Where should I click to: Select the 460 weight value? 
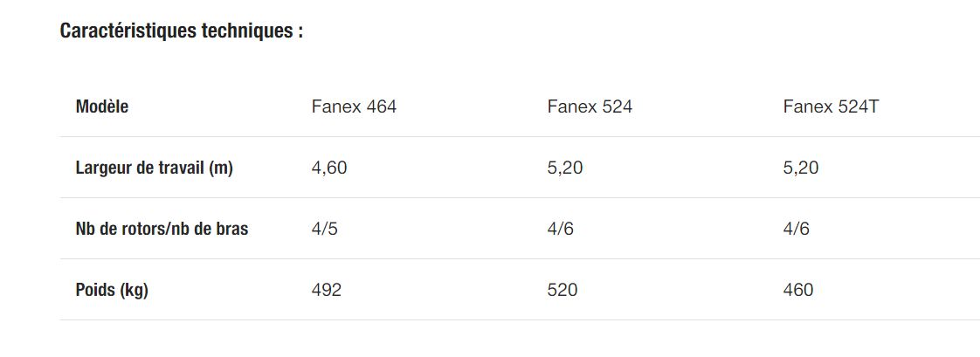point(798,290)
